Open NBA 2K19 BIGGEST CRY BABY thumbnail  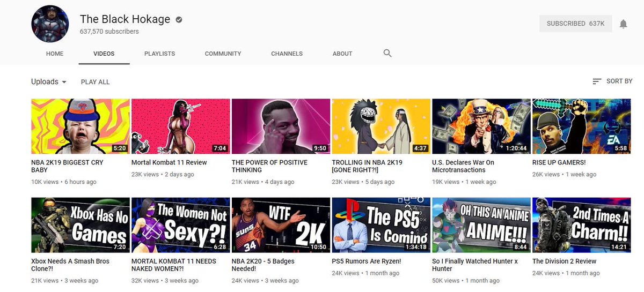[80, 126]
